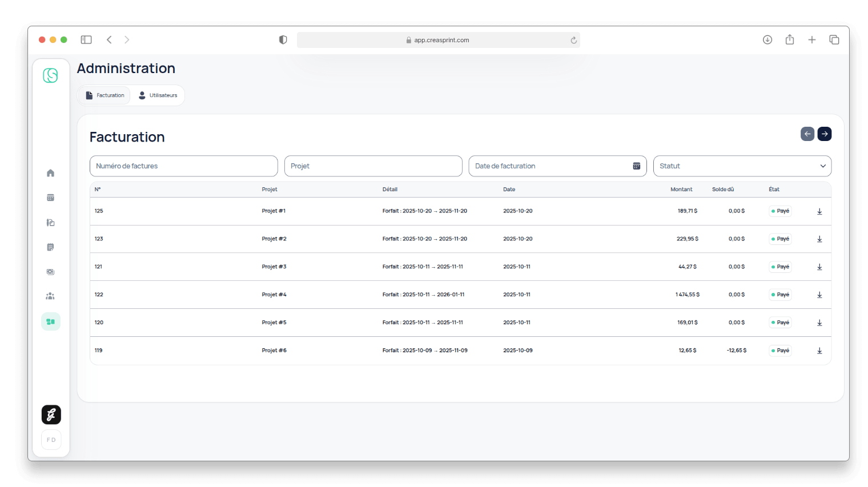Open the calendar icon in the sidebar

[51, 198]
